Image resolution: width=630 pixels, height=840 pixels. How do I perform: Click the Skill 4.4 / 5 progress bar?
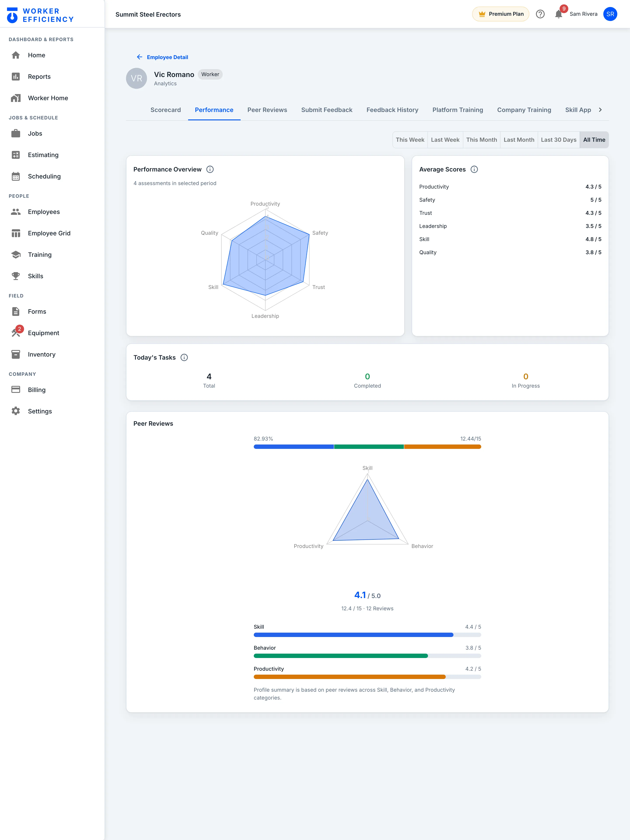[367, 635]
